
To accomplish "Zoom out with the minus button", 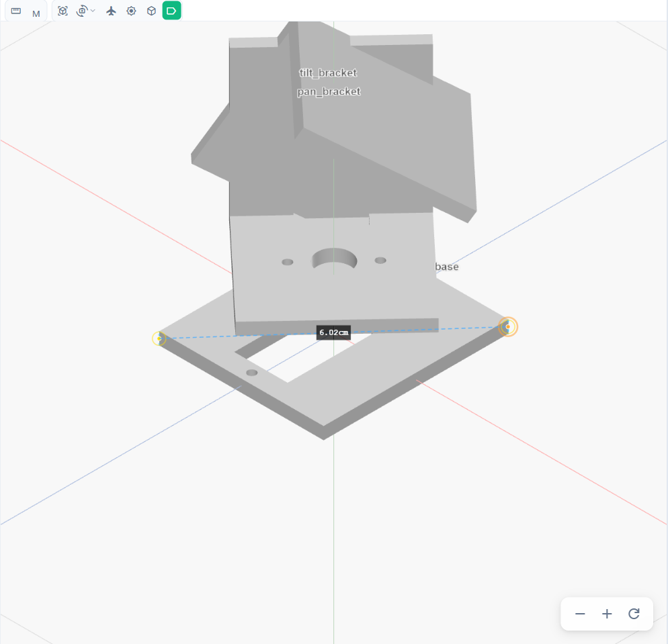I will click(x=580, y=614).
